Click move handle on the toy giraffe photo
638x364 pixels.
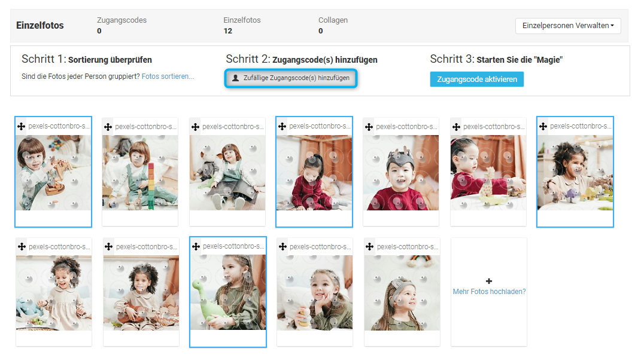[456, 127]
